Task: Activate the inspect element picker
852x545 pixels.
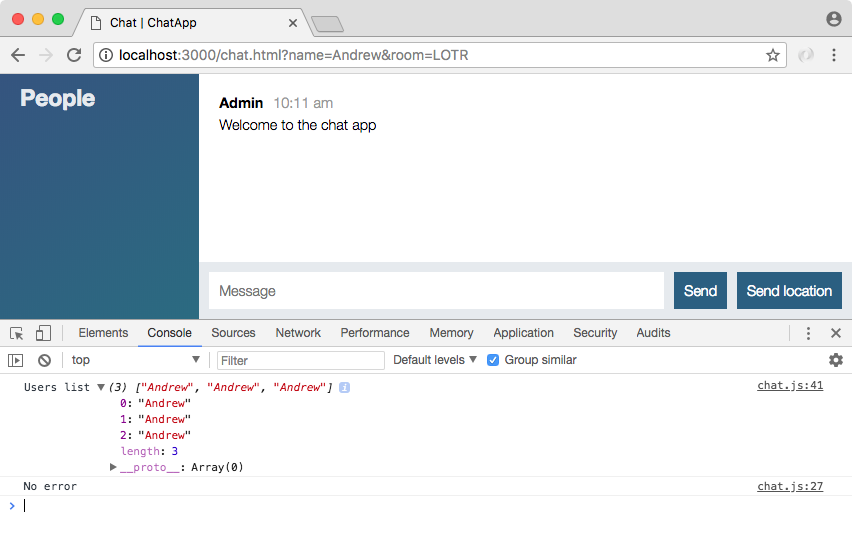Action: tap(17, 333)
